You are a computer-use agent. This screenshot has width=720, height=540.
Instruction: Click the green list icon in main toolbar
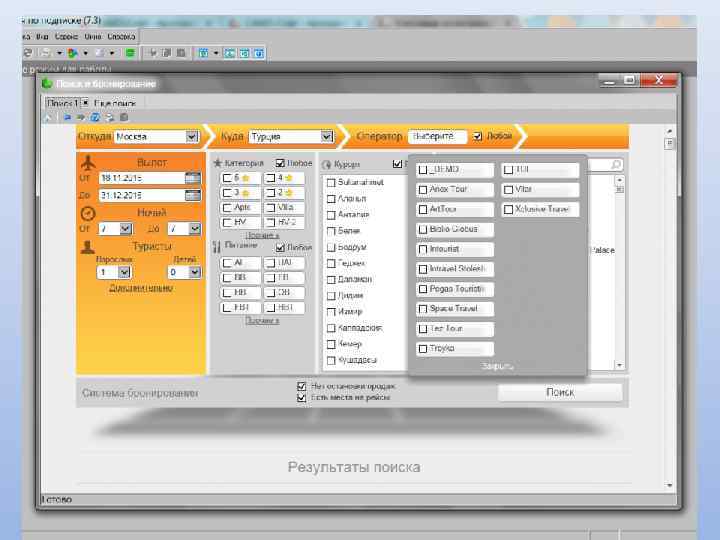pos(130,53)
